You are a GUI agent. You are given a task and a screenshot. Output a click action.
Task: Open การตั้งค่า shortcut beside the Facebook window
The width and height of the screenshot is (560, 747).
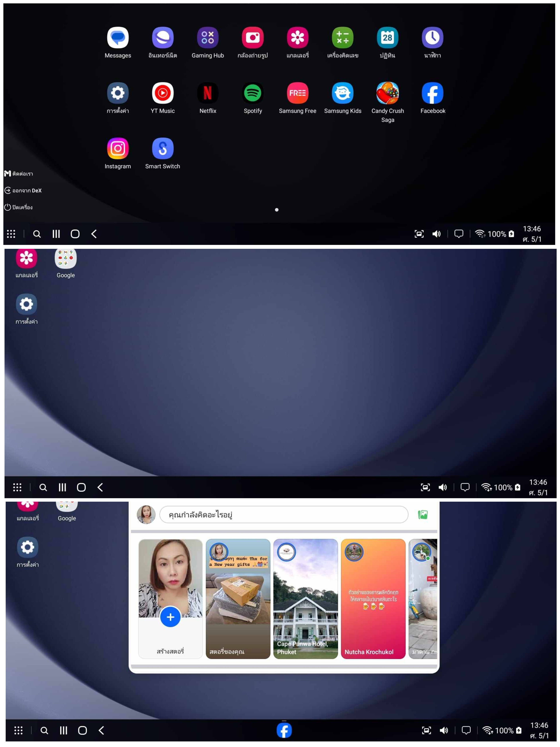click(27, 547)
